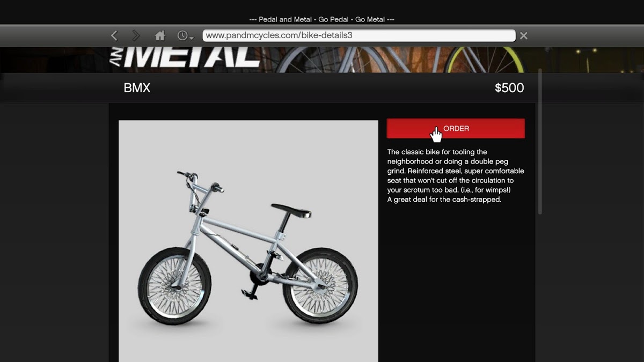Click the bike description paragraph
Image resolution: width=644 pixels, height=362 pixels.
[456, 175]
